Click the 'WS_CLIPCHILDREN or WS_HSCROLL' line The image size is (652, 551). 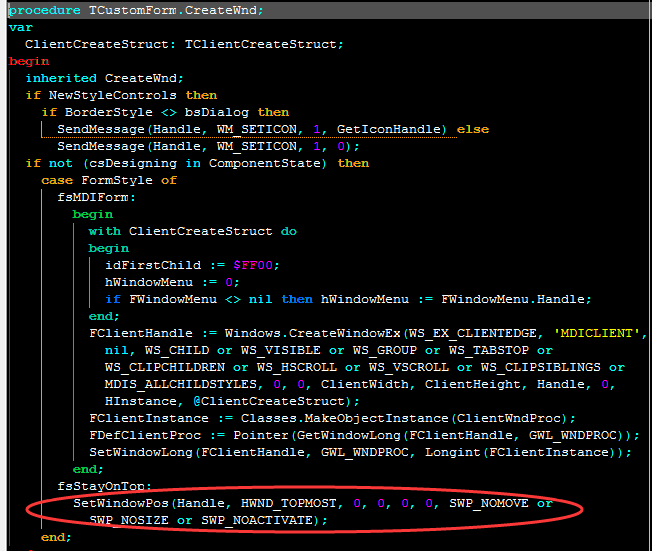coord(365,368)
